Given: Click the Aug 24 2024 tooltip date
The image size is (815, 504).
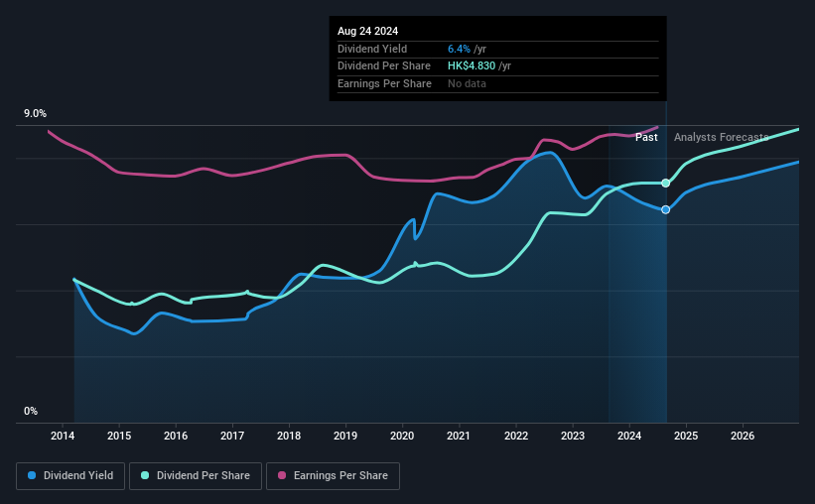Looking at the screenshot, I should pos(368,31).
